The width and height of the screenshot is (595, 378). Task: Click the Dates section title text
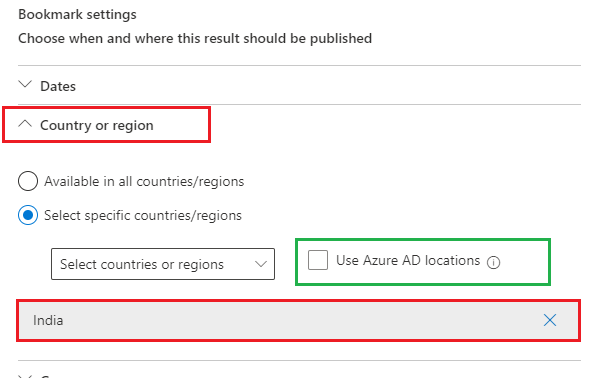[x=58, y=86]
